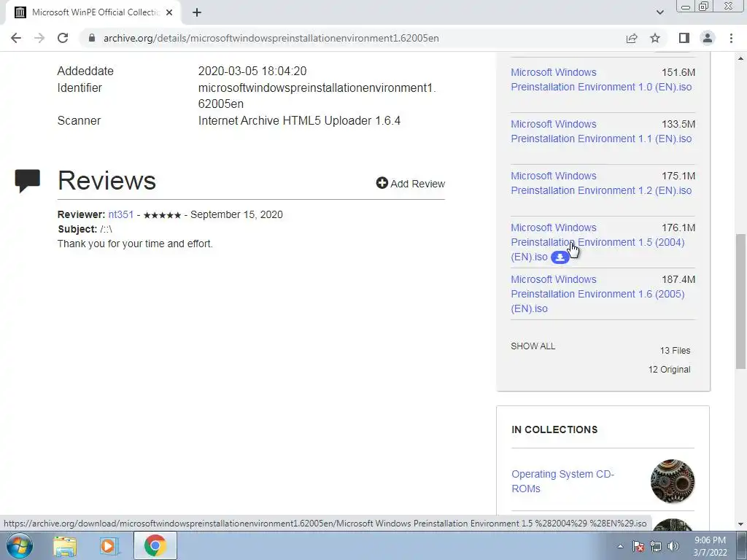Open Windows Media Player from taskbar
Viewport: 747px width, 560px height.
coord(109,546)
